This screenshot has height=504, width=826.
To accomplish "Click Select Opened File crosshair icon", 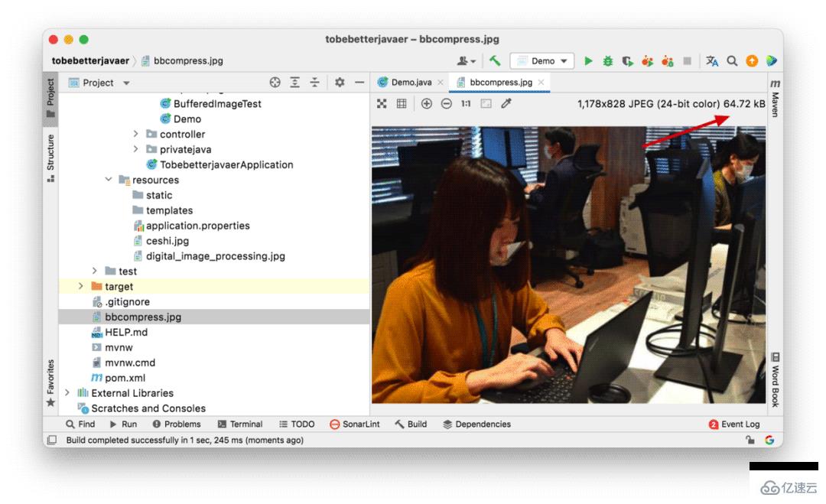I will tap(275, 82).
